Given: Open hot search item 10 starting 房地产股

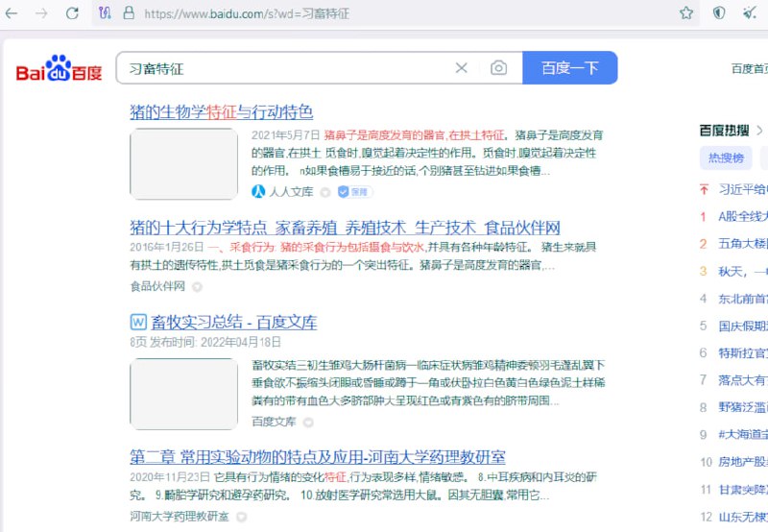Looking at the screenshot, I should pyautogui.click(x=743, y=462).
